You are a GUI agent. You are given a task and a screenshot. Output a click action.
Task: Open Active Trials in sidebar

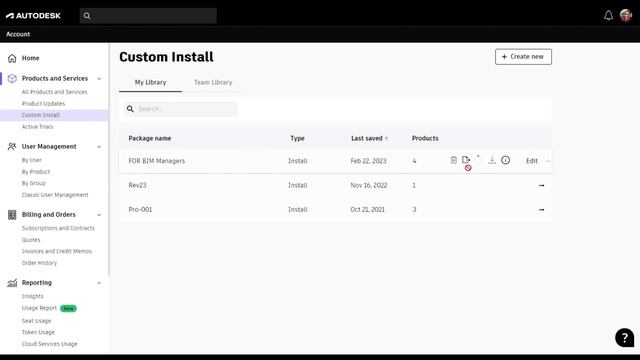[38, 127]
